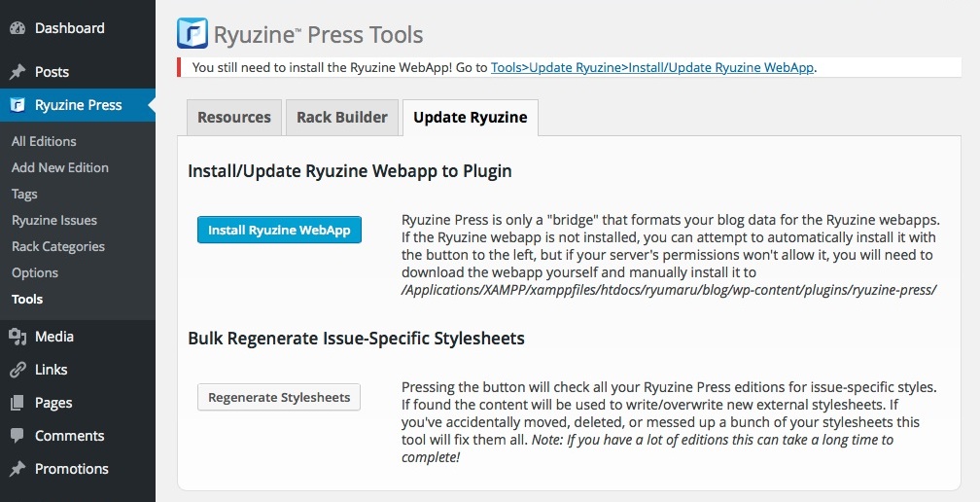
Task: Switch to the Resources tab
Action: click(233, 118)
